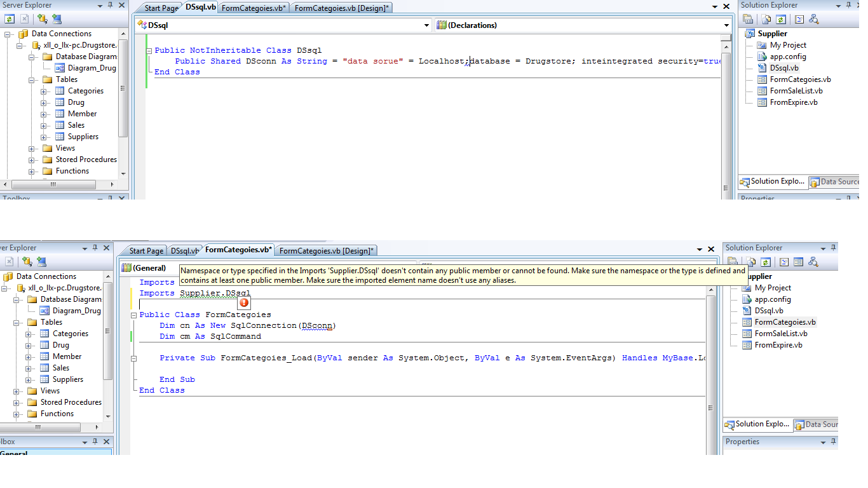This screenshot has width=868, height=488.
Task: Click Show All Files icon in upper Solution Explorer
Action: click(x=768, y=19)
